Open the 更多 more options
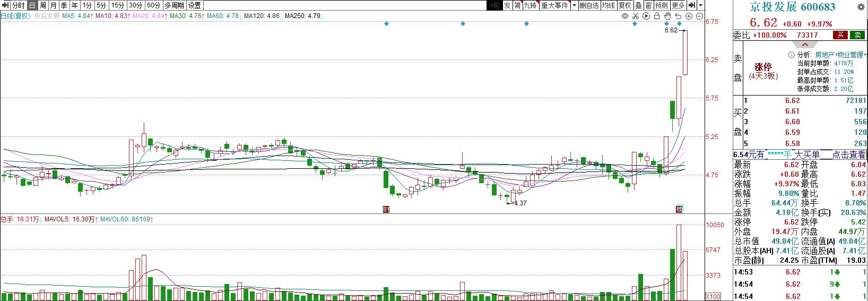This screenshot has height=301, width=868. (679, 5)
